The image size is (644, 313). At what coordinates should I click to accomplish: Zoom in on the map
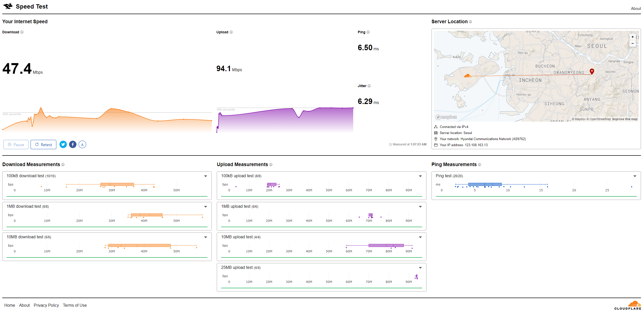coord(633,37)
